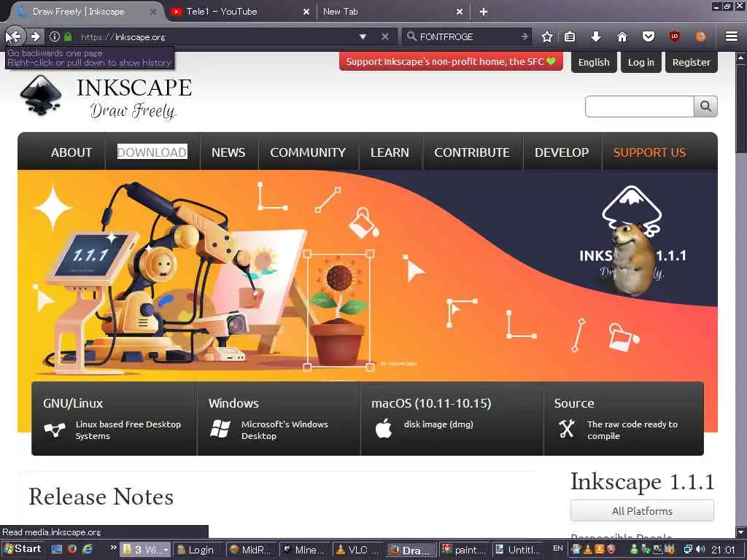The height and width of the screenshot is (560, 747).
Task: Click the magnifier icon in the FONTFROGE search box
Action: pos(411,36)
